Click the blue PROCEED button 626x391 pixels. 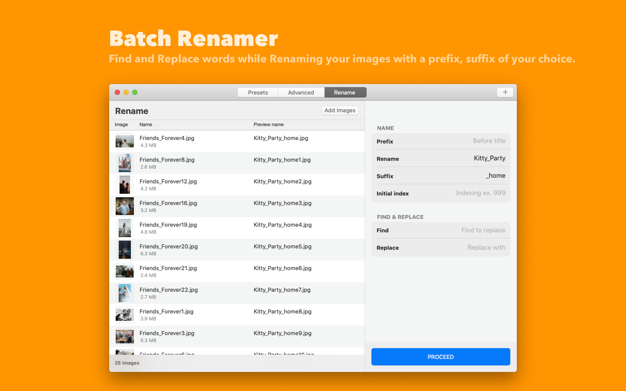tap(440, 357)
